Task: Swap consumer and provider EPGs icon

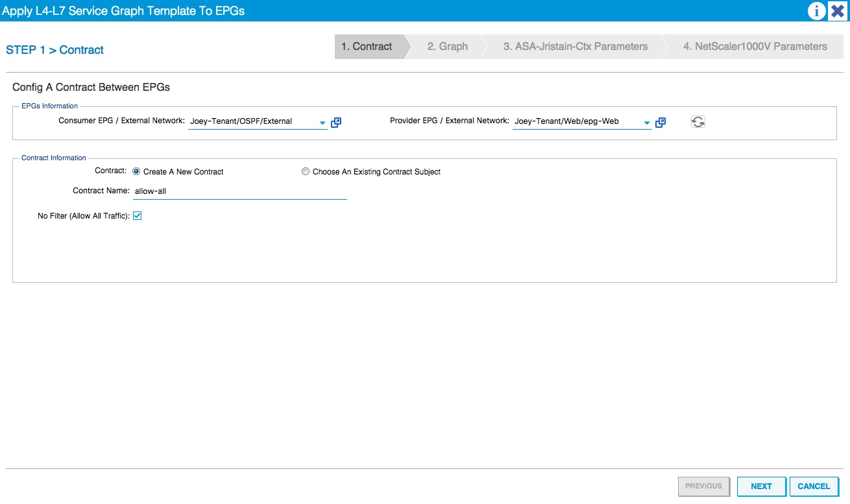Action: pyautogui.click(x=698, y=121)
